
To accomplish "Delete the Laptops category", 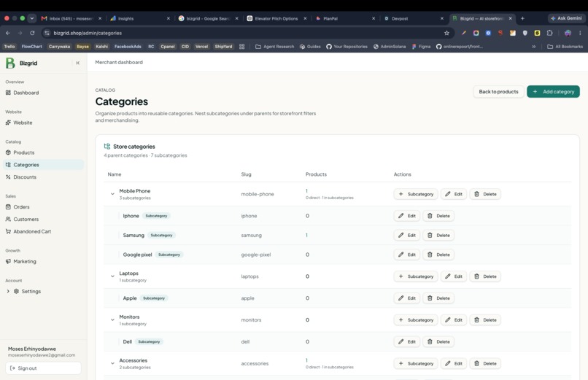I will [x=485, y=276].
